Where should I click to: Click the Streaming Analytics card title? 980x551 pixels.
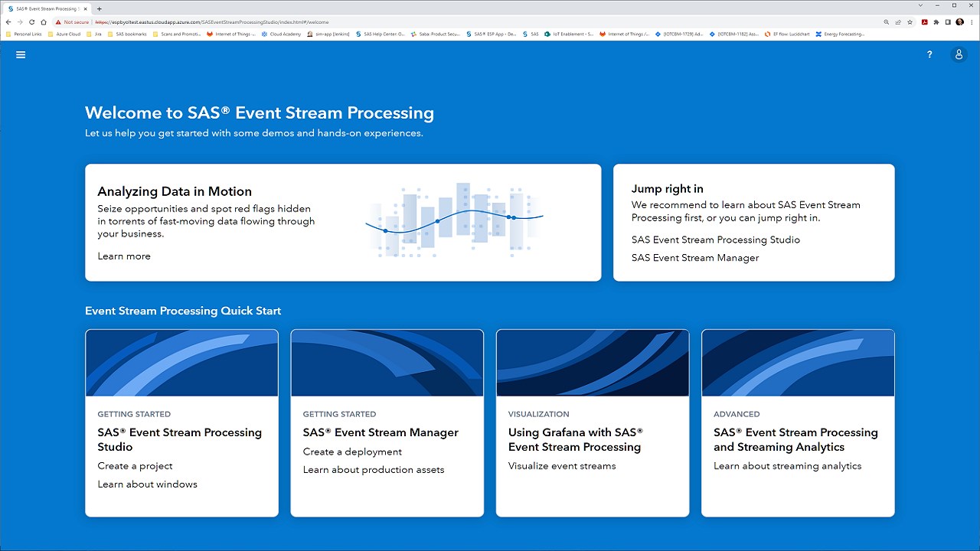(x=795, y=440)
